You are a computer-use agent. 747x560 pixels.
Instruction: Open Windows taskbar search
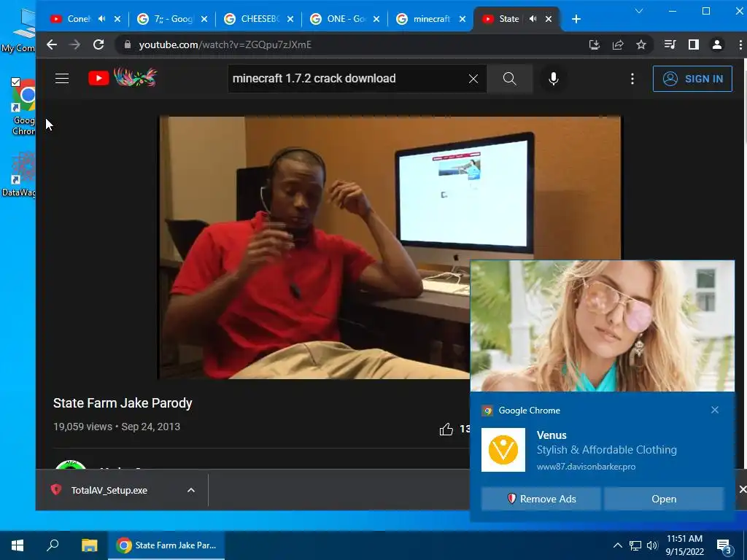53,545
